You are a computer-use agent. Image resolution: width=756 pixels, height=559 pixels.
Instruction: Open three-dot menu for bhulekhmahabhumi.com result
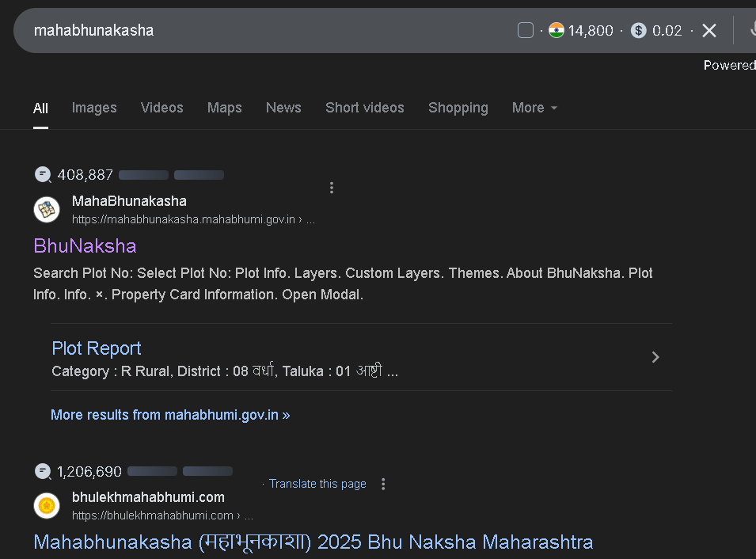[x=383, y=484]
